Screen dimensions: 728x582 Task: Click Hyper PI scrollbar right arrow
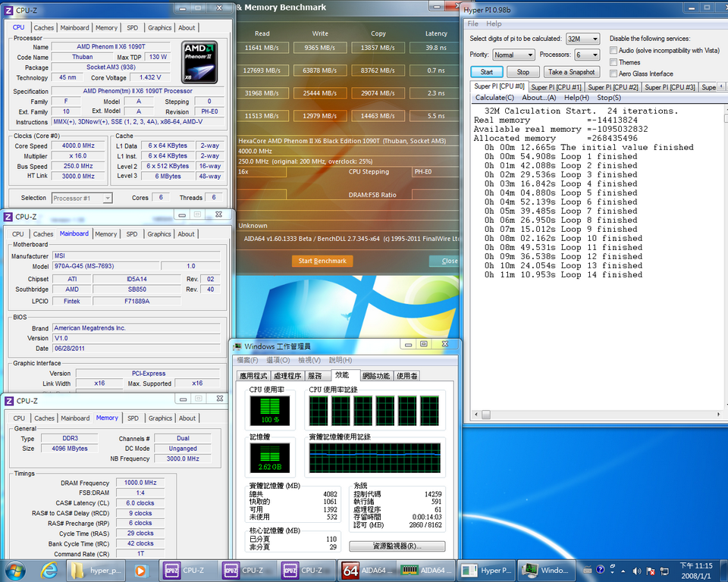[719, 415]
